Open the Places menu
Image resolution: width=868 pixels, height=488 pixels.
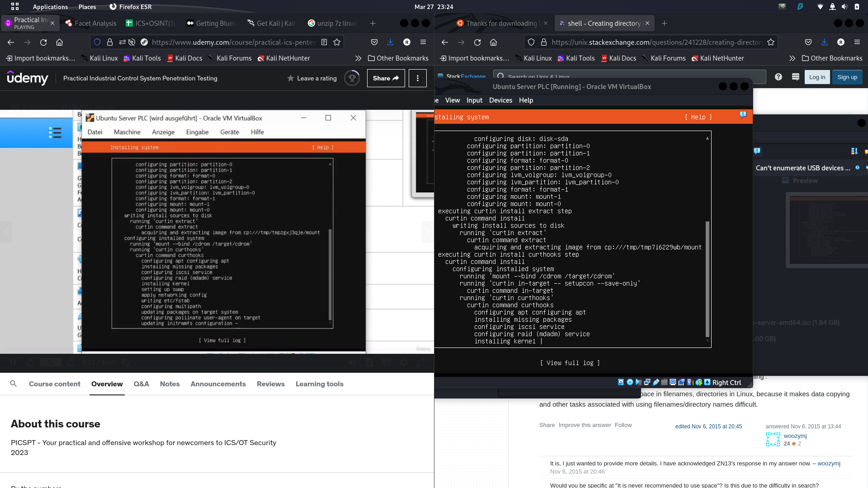point(87,7)
